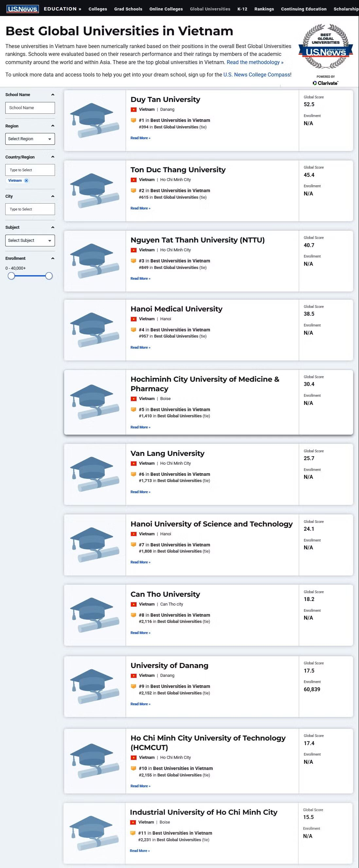This screenshot has height=868, width=359.
Task: Open Read More for Ton Duc Thang University
Action: pos(140,209)
